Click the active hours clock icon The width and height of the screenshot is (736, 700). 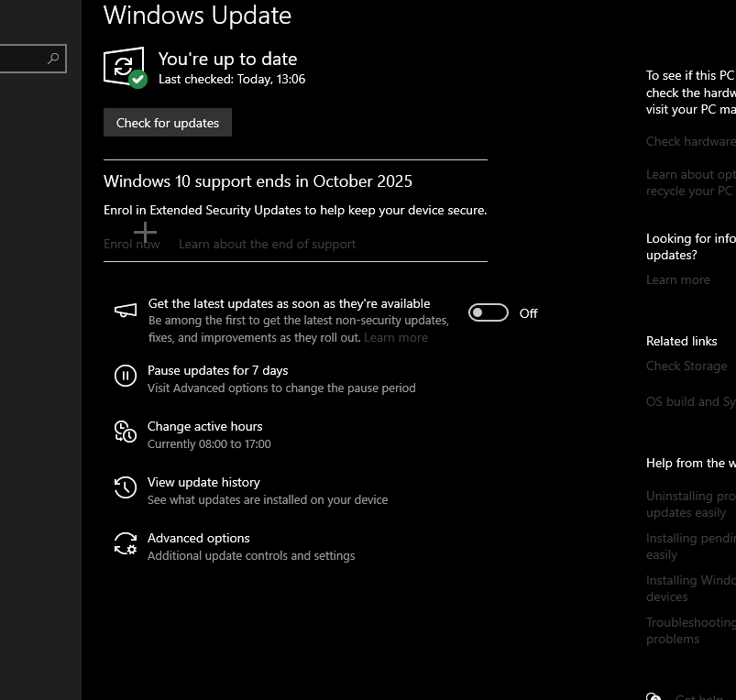(126, 432)
